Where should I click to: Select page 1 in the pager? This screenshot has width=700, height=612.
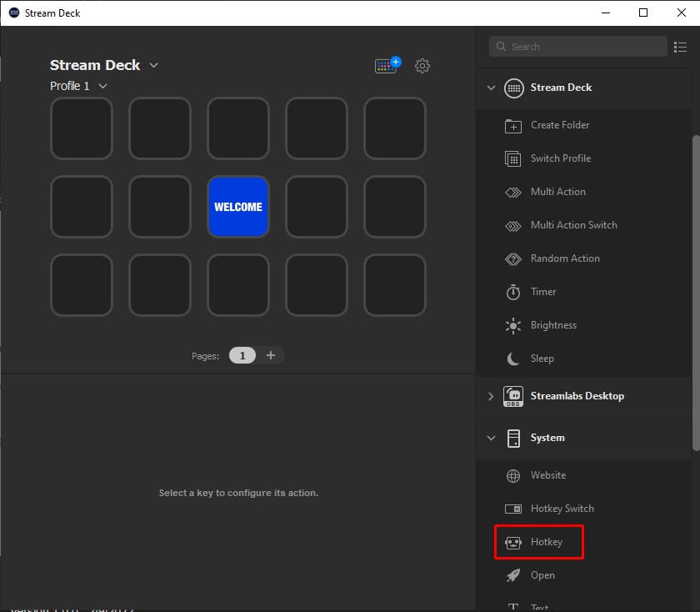242,355
